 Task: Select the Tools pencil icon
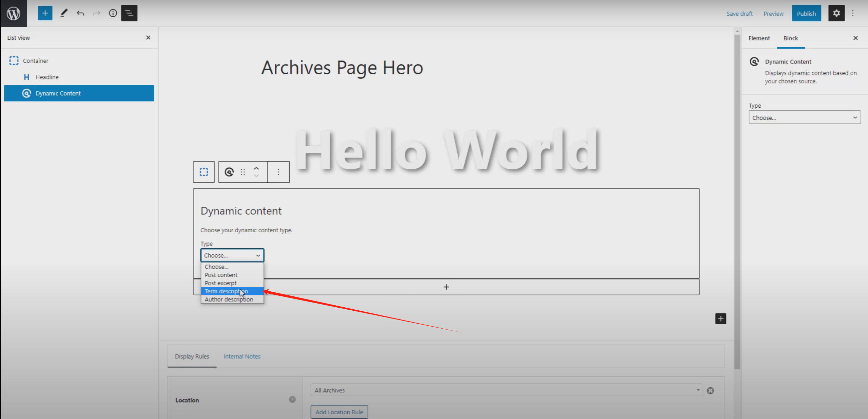point(64,13)
